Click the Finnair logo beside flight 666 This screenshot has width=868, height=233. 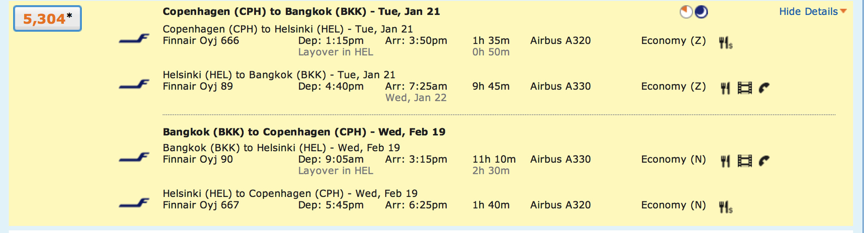tap(134, 39)
